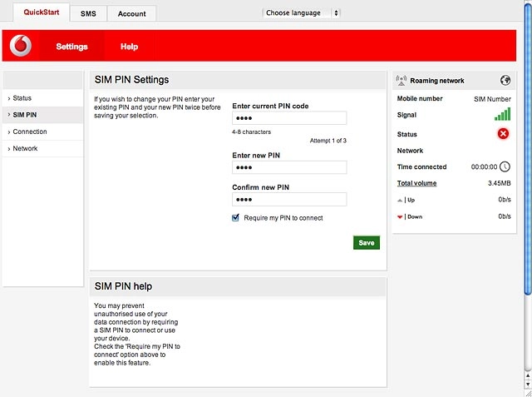The height and width of the screenshot is (397, 532).
Task: Click the Mobile number label
Action: 420,98
